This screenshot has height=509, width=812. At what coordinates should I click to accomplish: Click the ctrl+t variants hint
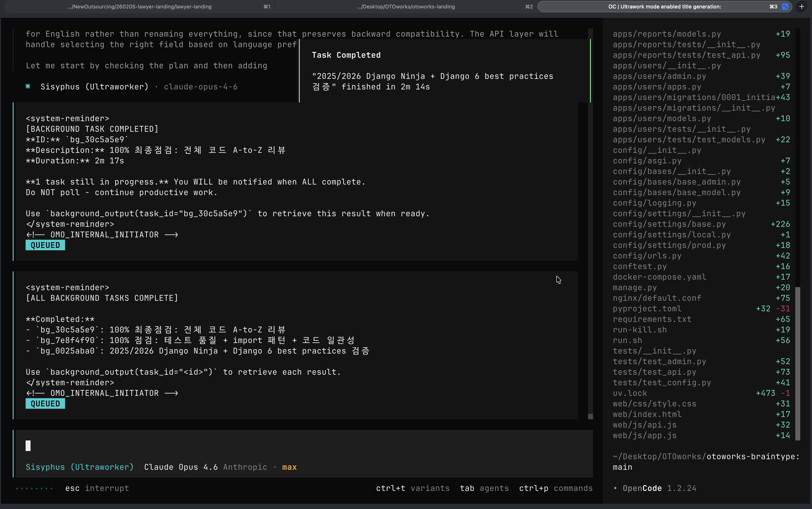point(413,488)
